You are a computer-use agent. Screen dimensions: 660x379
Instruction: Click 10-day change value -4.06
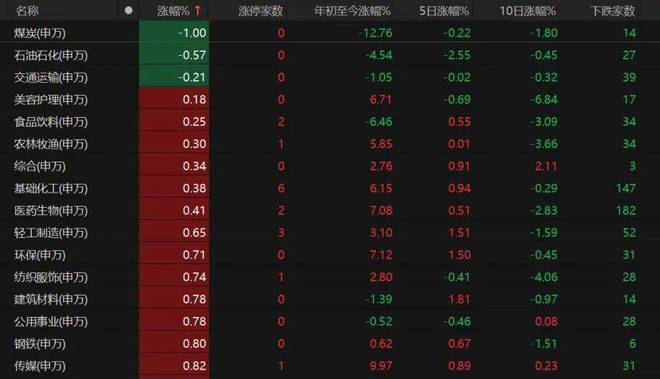pyautogui.click(x=544, y=277)
